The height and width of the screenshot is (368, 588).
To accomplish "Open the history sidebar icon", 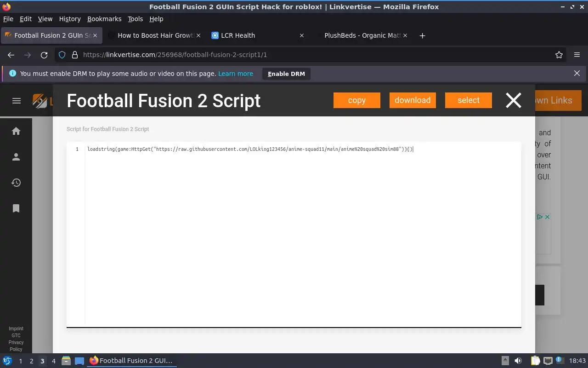I will click(16, 183).
